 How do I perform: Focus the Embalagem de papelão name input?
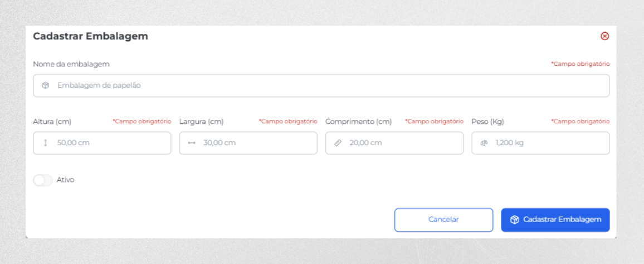click(x=321, y=85)
